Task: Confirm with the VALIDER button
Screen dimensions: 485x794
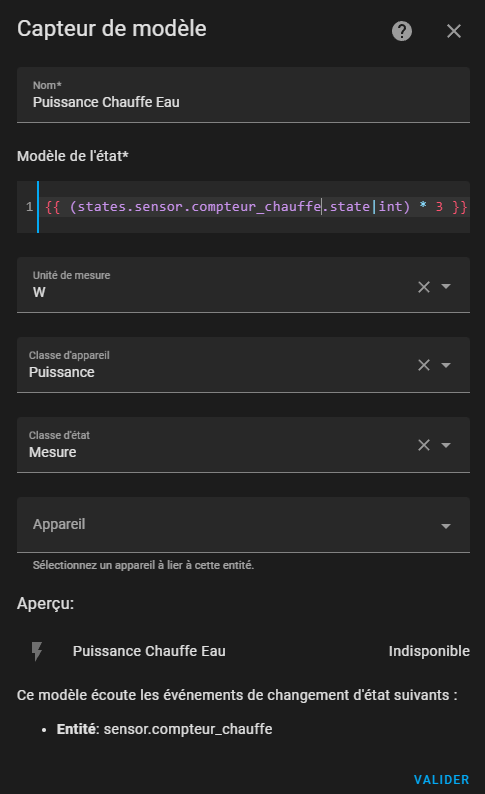Action: [x=441, y=779]
